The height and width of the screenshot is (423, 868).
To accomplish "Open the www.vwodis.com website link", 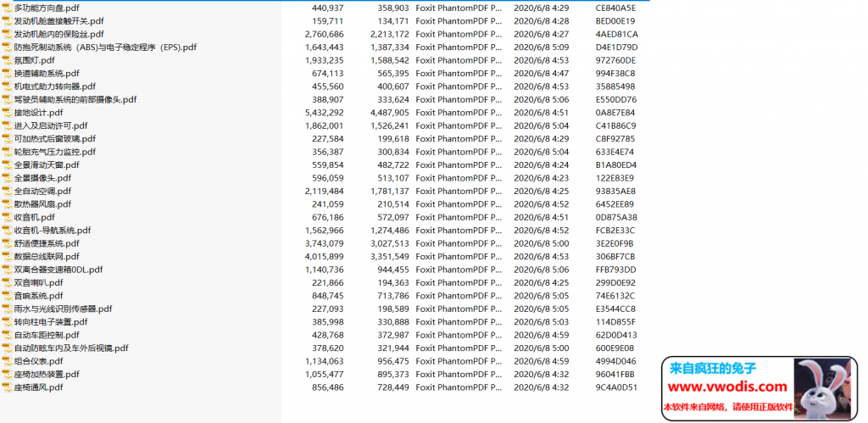I will point(728,387).
